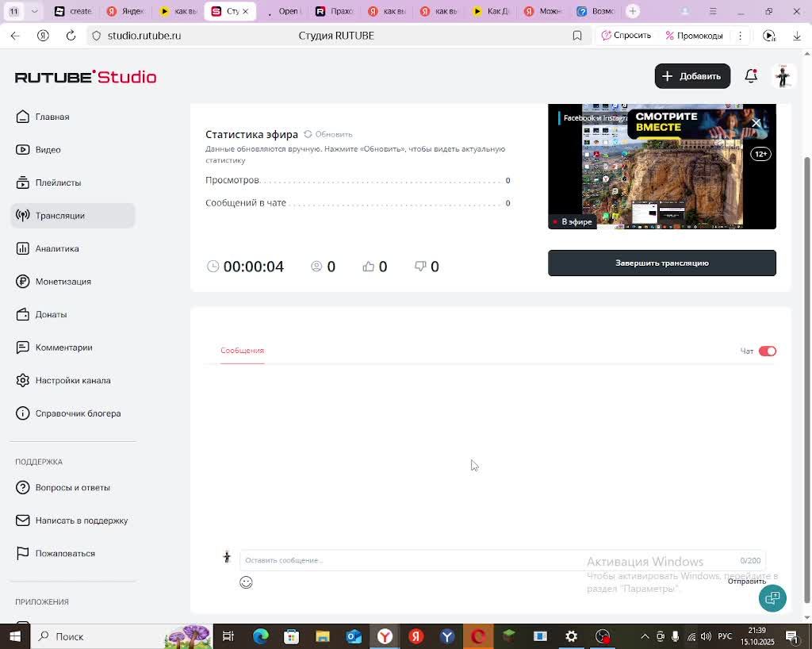Open a new tab with plus

pyautogui.click(x=632, y=11)
